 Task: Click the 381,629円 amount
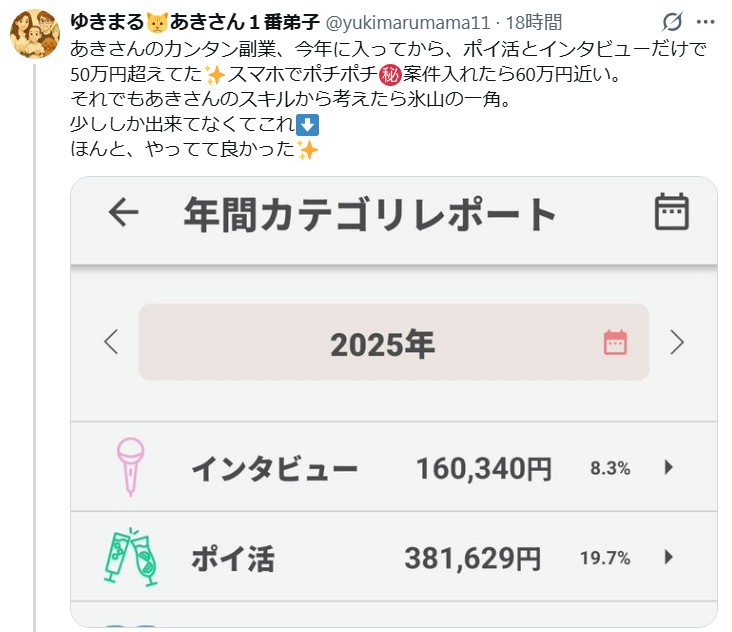coord(472,558)
